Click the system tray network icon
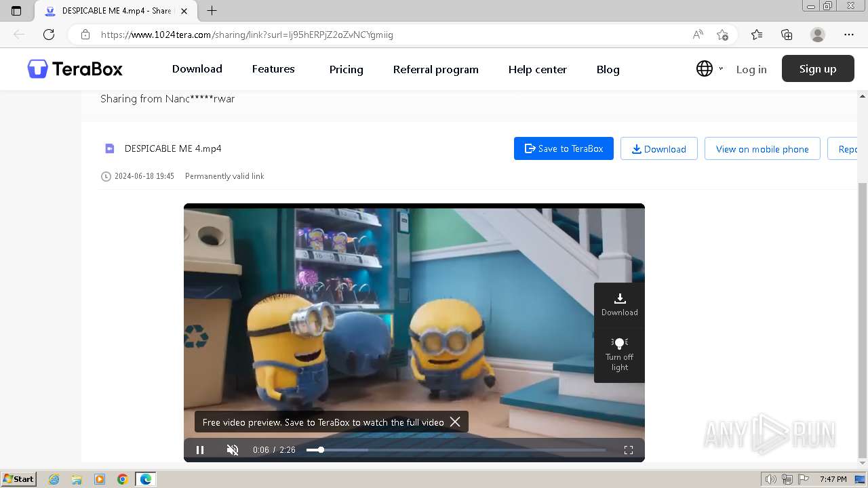 point(787,479)
